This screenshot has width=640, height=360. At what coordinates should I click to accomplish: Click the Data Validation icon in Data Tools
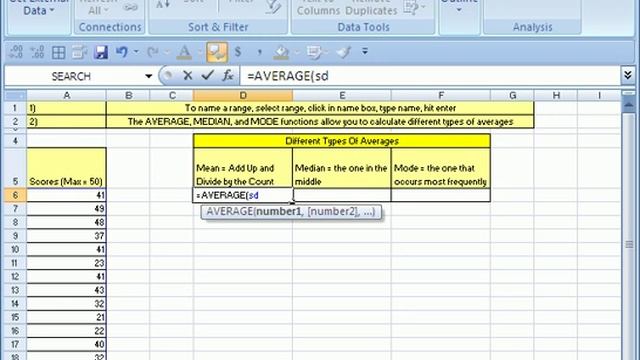point(411,7)
